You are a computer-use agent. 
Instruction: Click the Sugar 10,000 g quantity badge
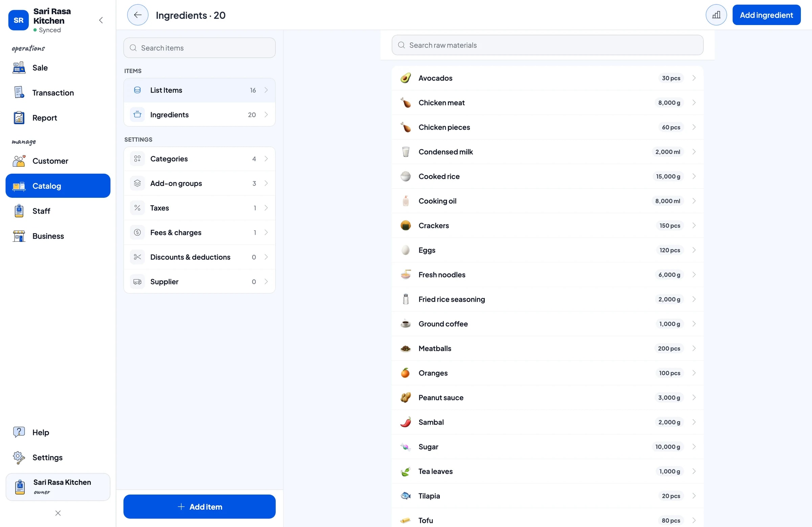tap(667, 447)
